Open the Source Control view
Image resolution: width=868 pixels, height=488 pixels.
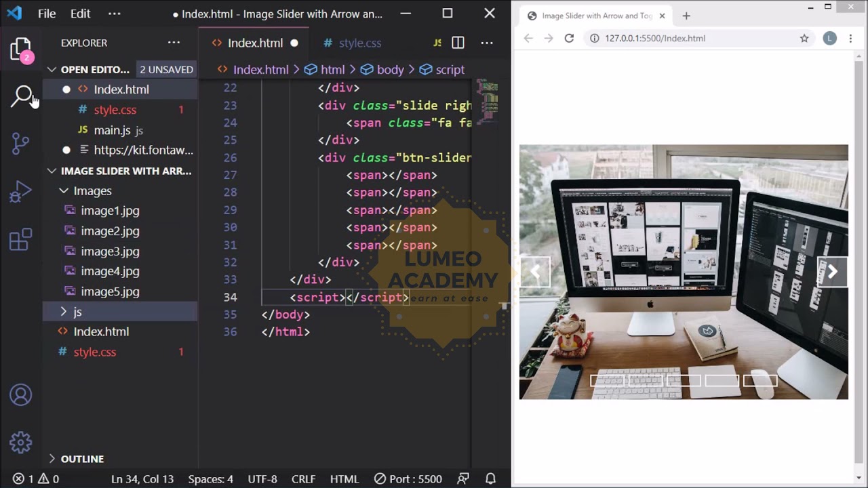21,143
